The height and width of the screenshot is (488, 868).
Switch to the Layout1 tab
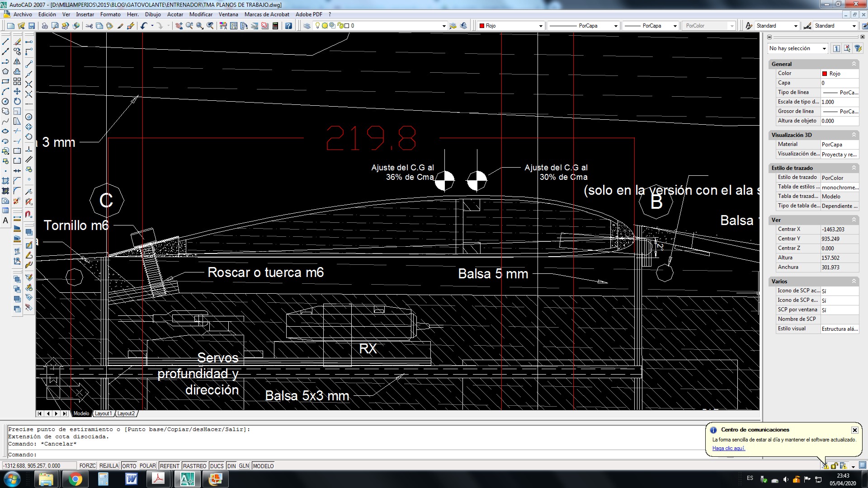(x=103, y=413)
